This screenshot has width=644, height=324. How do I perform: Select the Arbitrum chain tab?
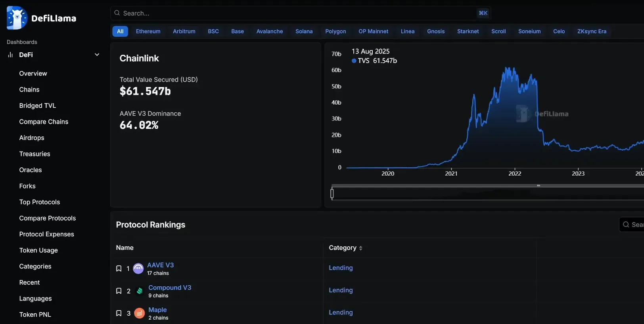184,31
